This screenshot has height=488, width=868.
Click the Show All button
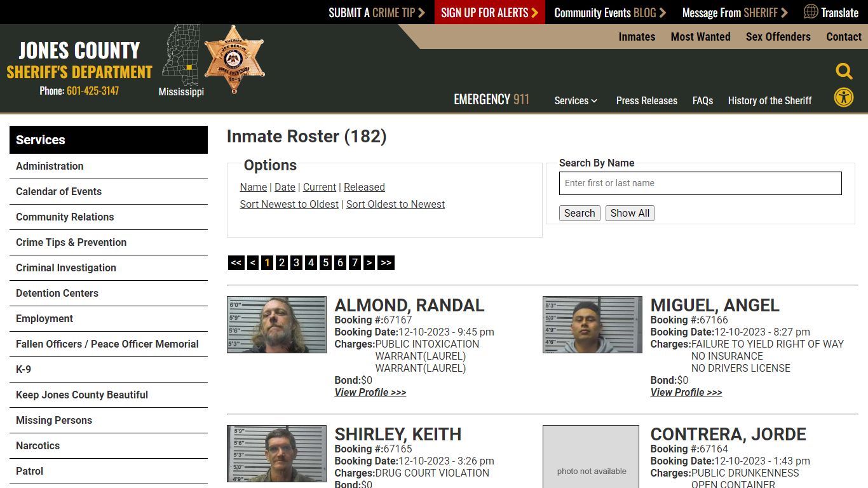[x=630, y=213]
